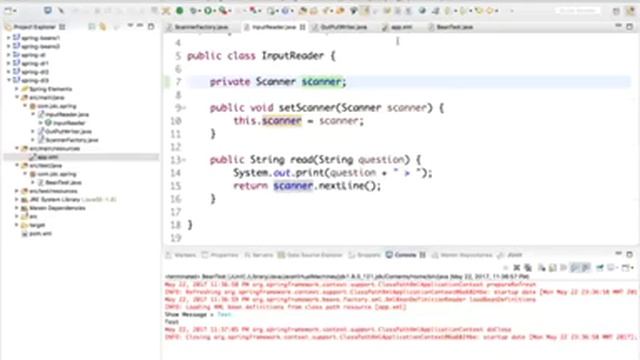Click 'System' on line 14
The image size is (640, 360).
tap(250, 173)
